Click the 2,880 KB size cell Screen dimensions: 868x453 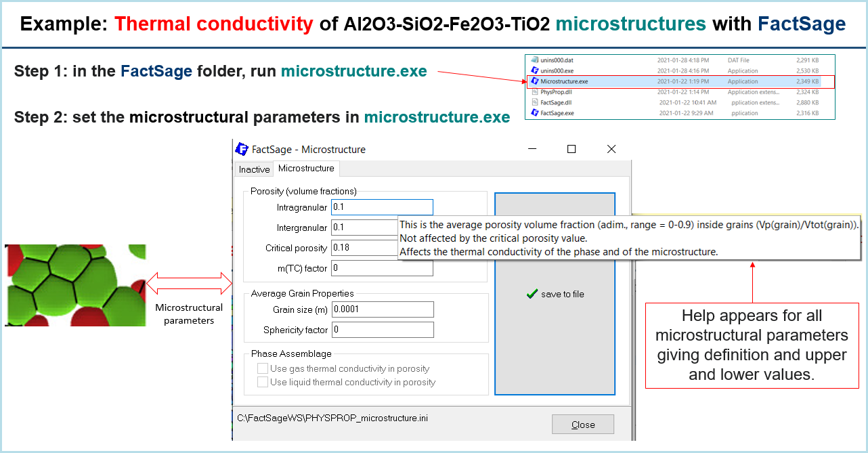[808, 102]
